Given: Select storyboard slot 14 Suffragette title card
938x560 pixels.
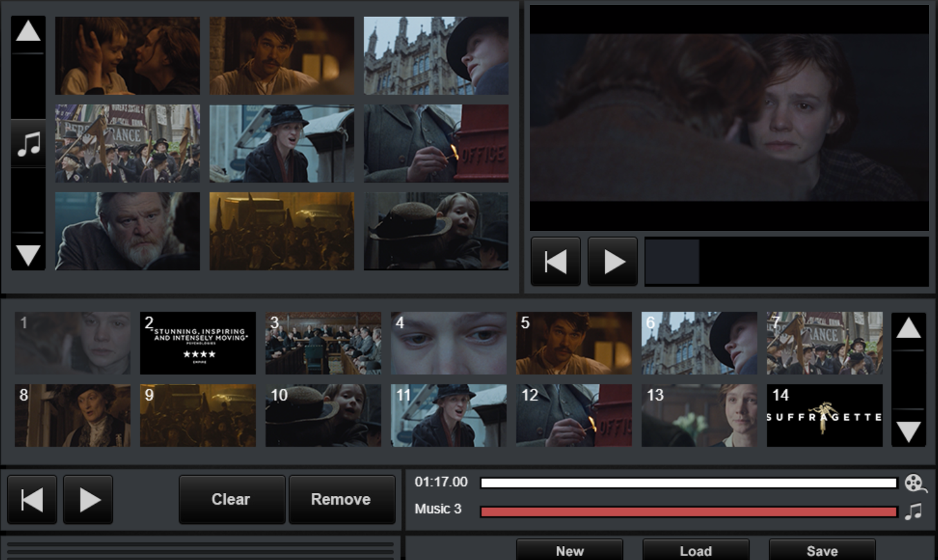Looking at the screenshot, I should 825,415.
